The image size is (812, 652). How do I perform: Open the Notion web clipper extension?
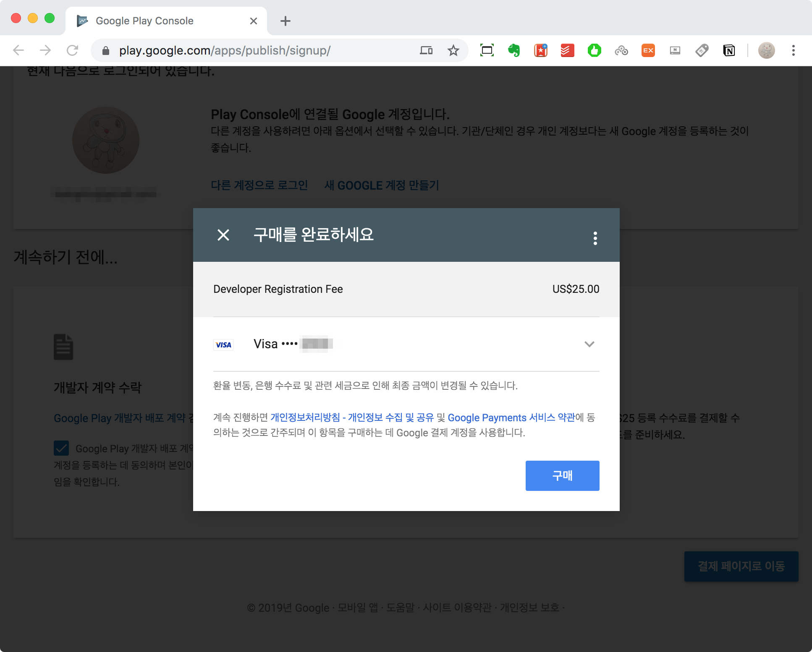coord(729,51)
